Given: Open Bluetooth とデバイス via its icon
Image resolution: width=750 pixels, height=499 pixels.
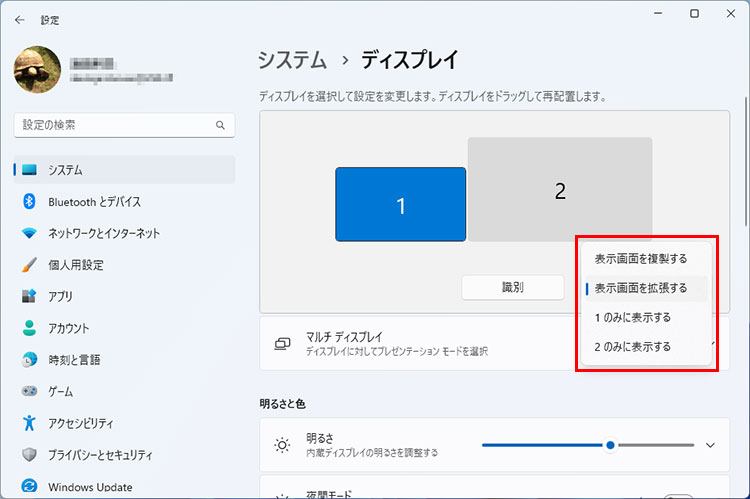Looking at the screenshot, I should tap(29, 202).
